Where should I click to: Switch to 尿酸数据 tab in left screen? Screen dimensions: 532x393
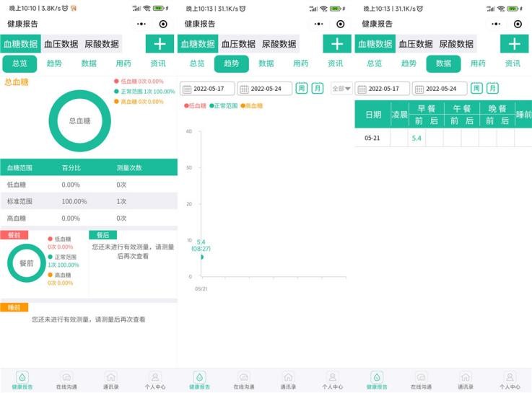pos(102,44)
